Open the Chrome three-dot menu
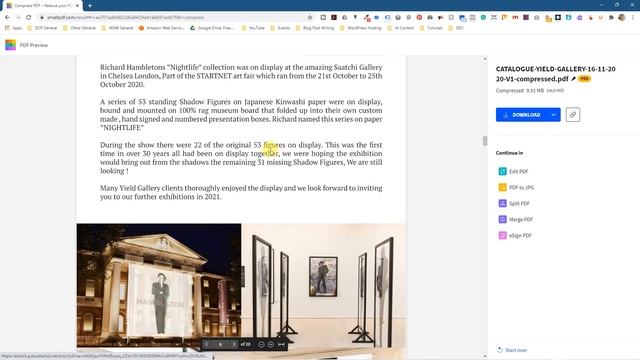 (633, 17)
